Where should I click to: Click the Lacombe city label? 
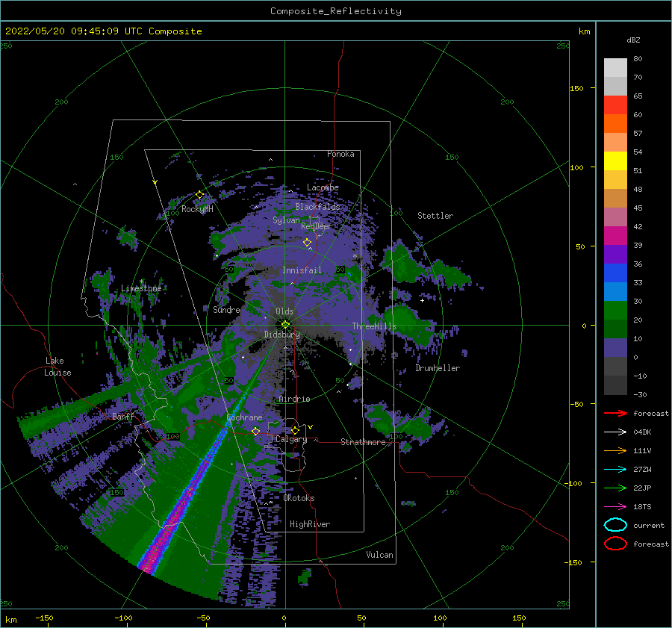pyautogui.click(x=323, y=187)
